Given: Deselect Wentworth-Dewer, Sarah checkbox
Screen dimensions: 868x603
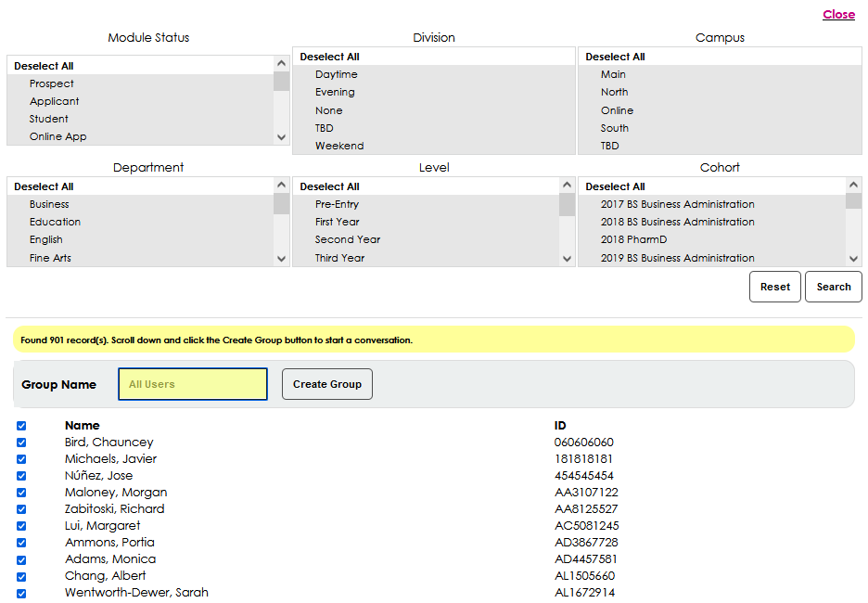Looking at the screenshot, I should [x=21, y=593].
